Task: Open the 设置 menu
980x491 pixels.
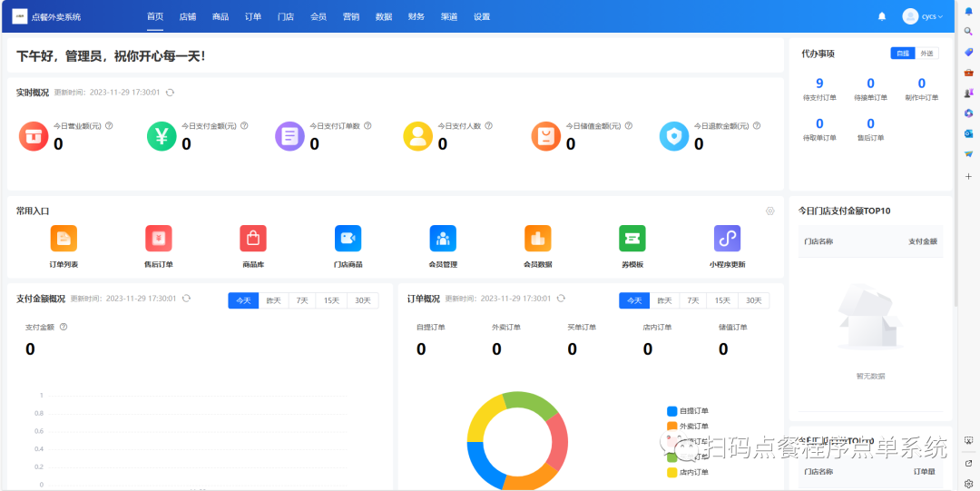Action: click(482, 17)
